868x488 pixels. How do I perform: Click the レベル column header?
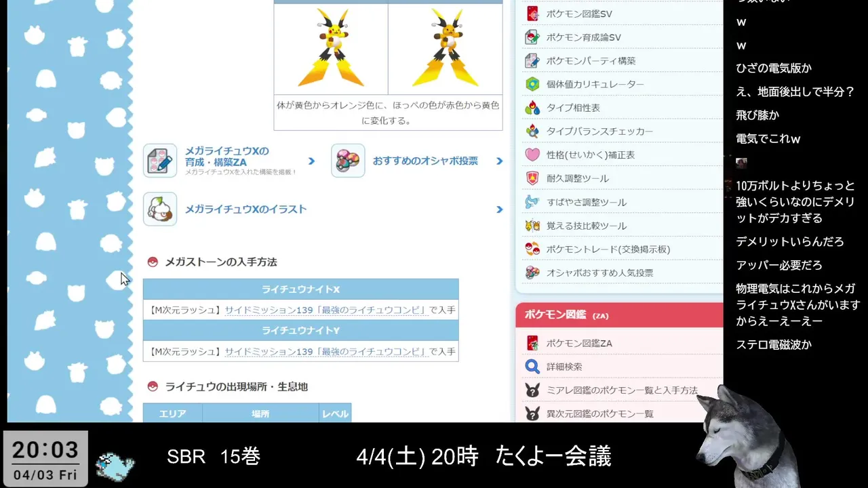pyautogui.click(x=335, y=413)
